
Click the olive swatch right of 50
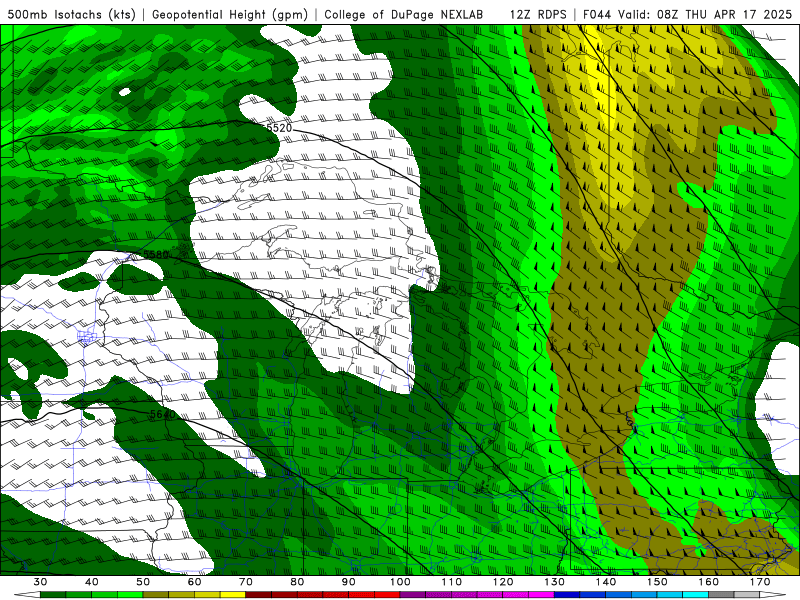156,595
